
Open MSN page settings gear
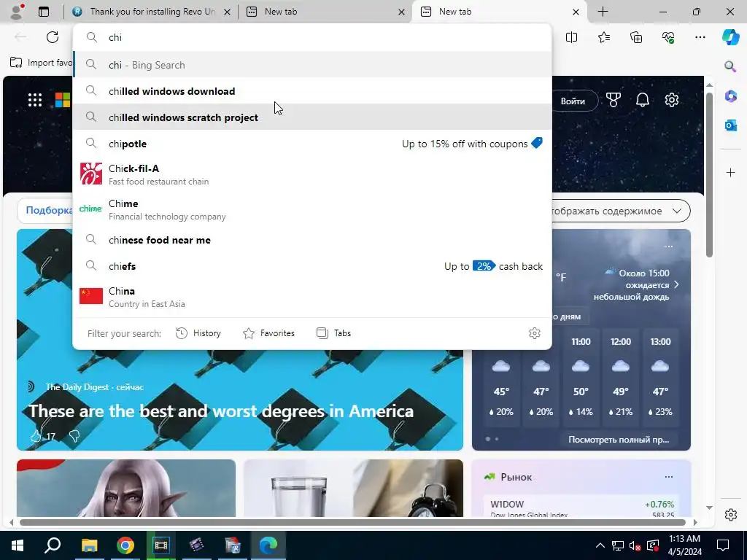[x=672, y=100]
